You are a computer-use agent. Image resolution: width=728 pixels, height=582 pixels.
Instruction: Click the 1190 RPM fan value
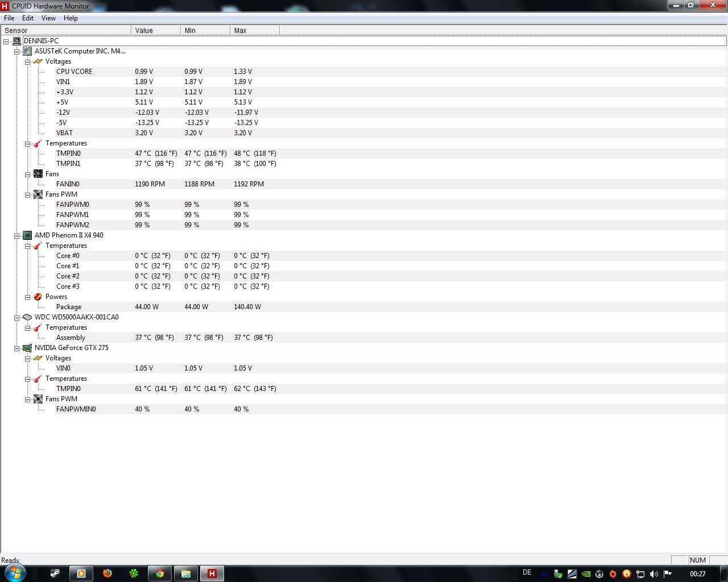[x=150, y=184]
